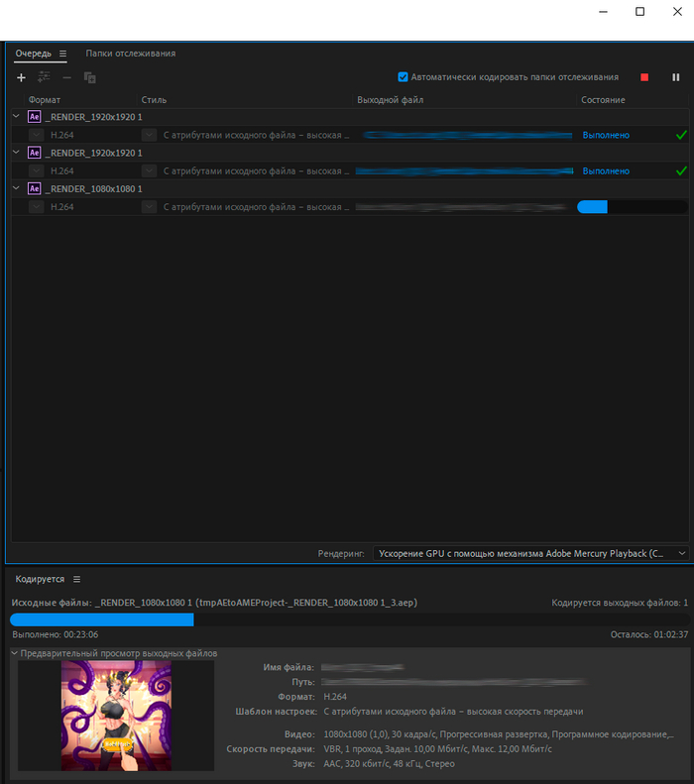The image size is (694, 784).
Task: Click green checkmark of first completed output
Action: (681, 135)
